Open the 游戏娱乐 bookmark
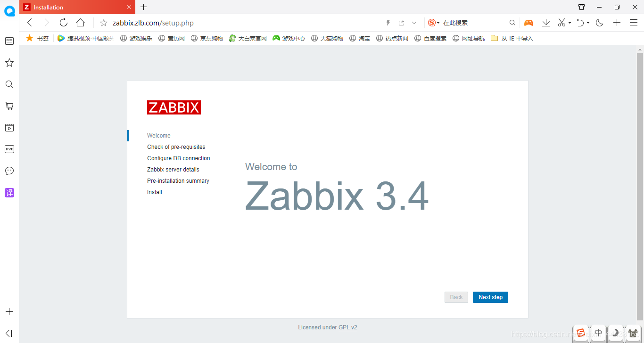644x343 pixels. click(x=136, y=38)
